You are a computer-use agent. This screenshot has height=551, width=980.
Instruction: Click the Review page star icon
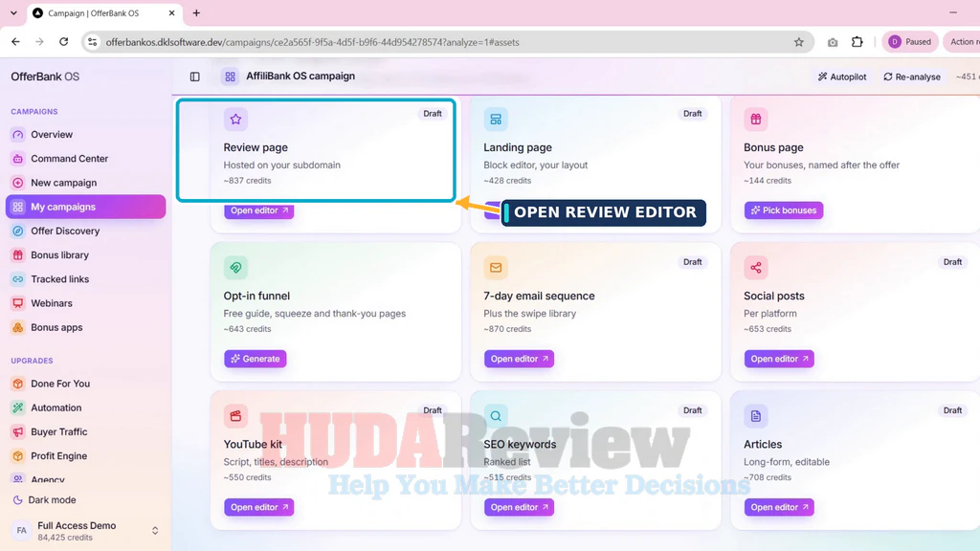tap(235, 120)
